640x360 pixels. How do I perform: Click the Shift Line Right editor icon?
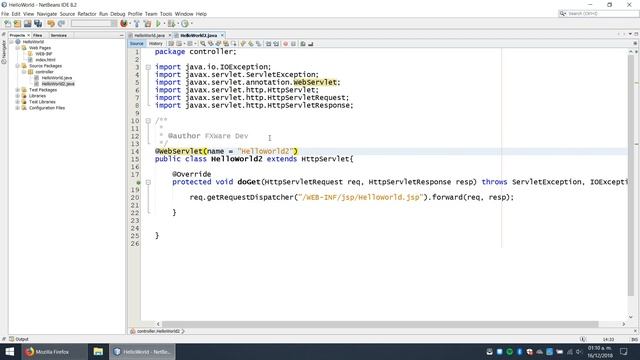pos(276,44)
